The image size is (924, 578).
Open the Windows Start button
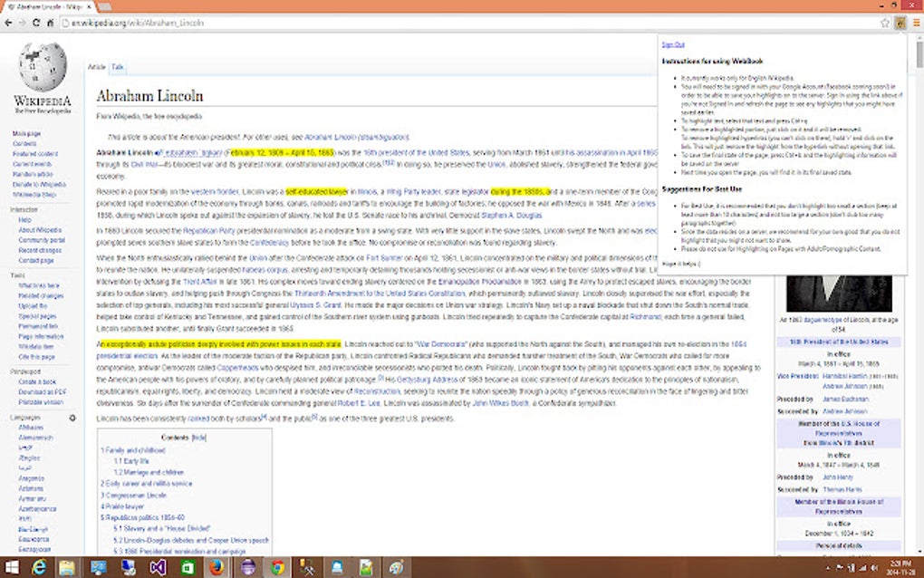point(12,567)
